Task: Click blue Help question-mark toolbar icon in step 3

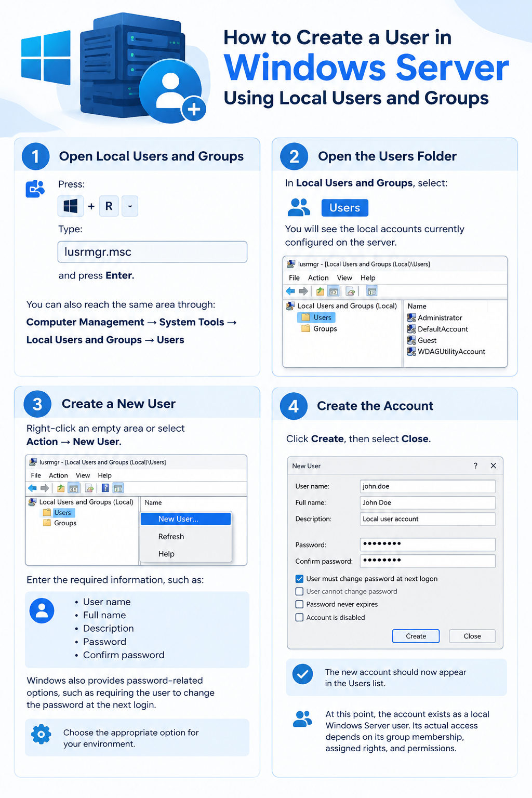Action: [105, 488]
